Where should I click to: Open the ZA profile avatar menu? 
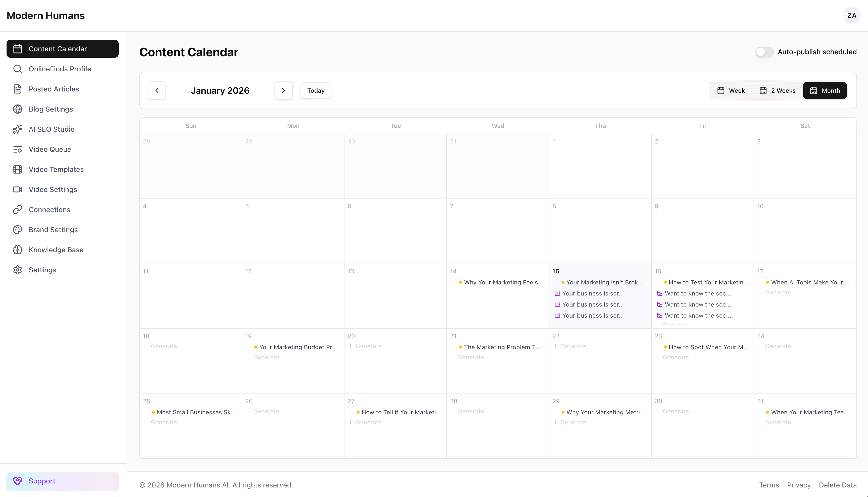coord(852,15)
